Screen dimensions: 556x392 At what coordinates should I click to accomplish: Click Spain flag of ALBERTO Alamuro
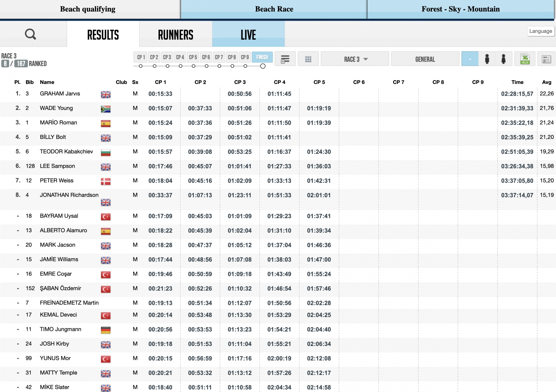point(106,231)
